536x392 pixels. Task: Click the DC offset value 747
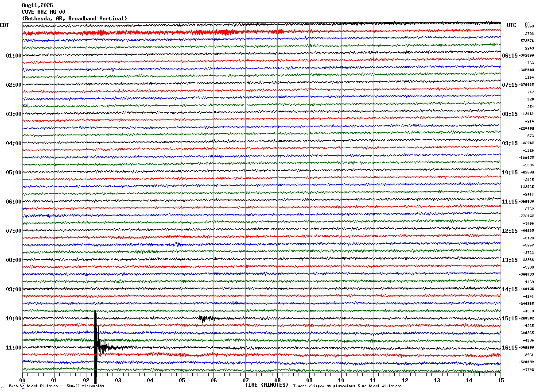(x=530, y=92)
